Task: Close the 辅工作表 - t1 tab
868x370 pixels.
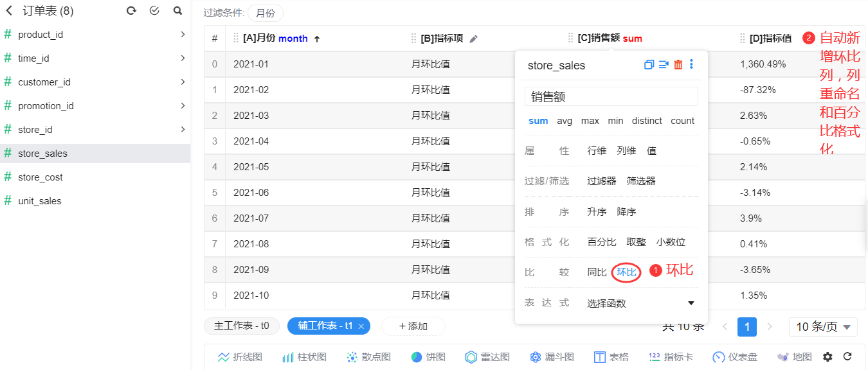Action: (361, 326)
